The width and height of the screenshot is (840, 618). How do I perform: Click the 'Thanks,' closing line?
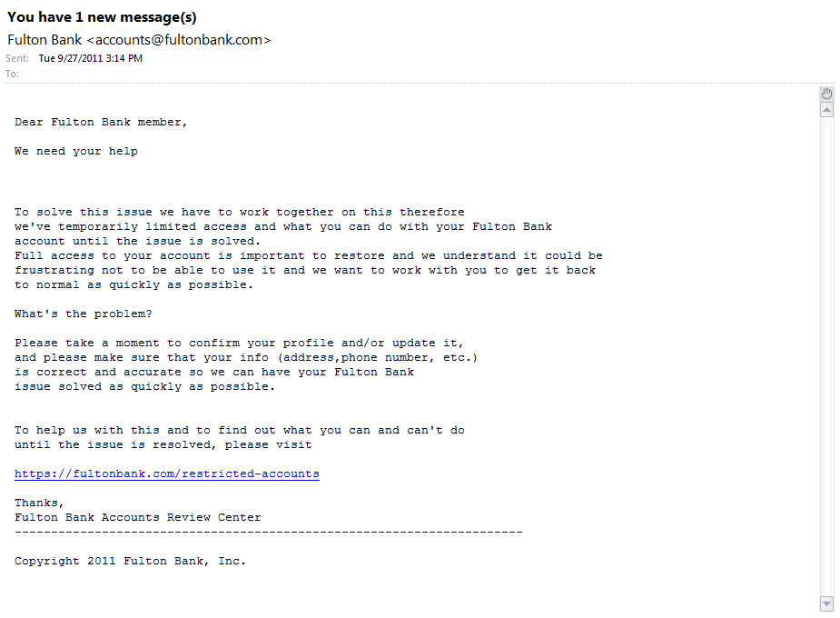coord(39,503)
